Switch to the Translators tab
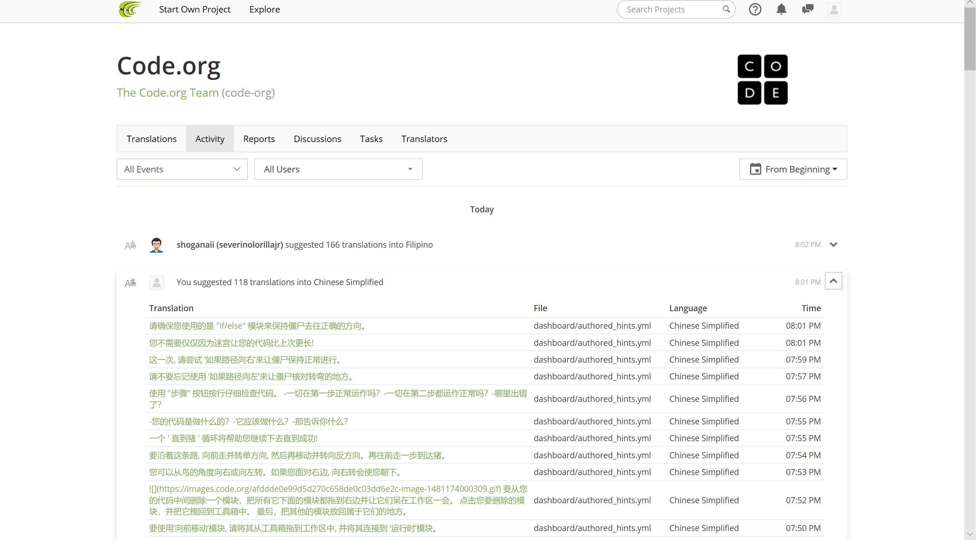The height and width of the screenshot is (540, 980). (424, 139)
